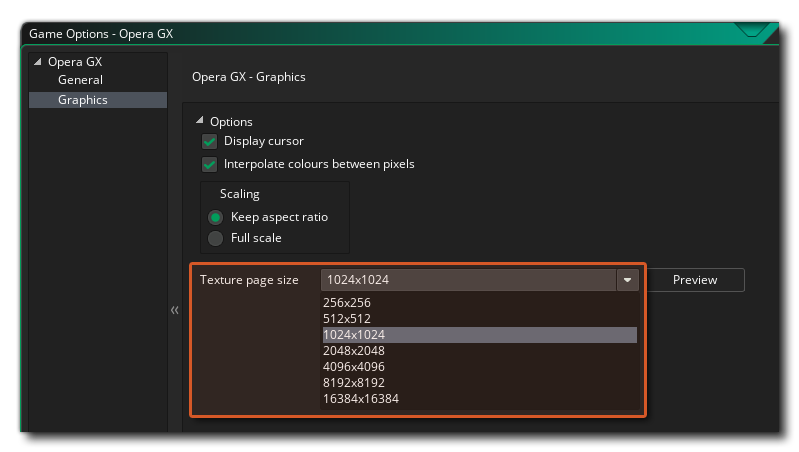Image resolution: width=799 pixels, height=452 pixels.
Task: Collapse the Opera GX tree node
Action: coord(38,62)
